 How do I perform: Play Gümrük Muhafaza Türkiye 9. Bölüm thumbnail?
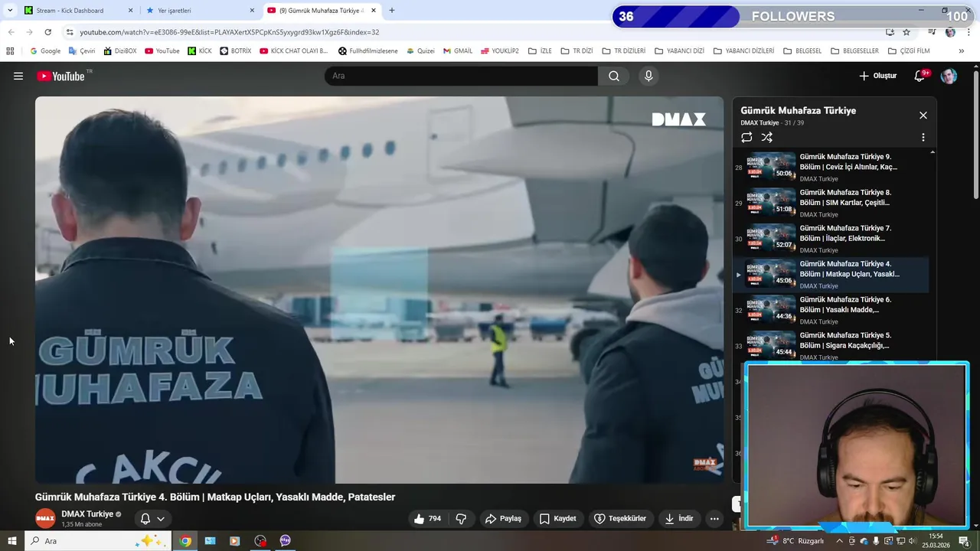coord(771,167)
